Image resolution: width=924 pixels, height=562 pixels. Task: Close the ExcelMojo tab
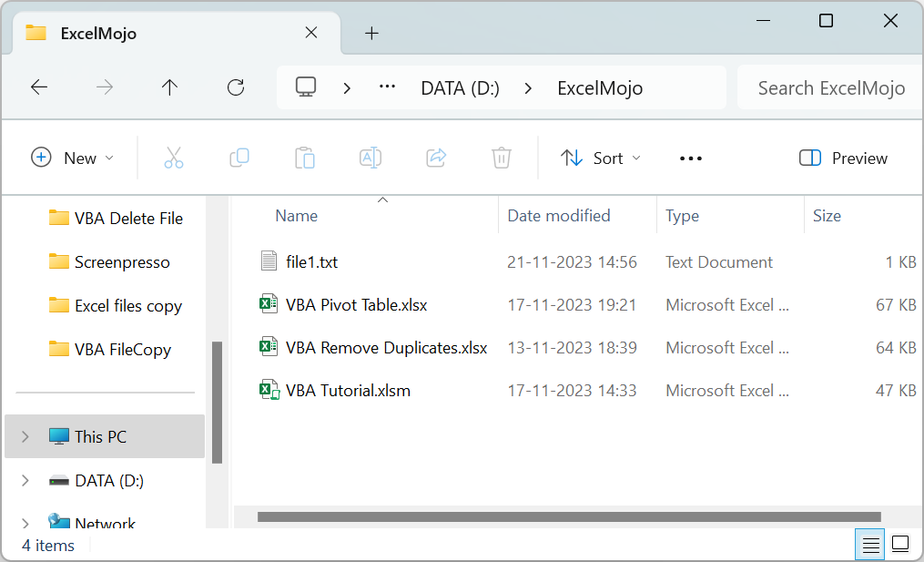(x=311, y=33)
